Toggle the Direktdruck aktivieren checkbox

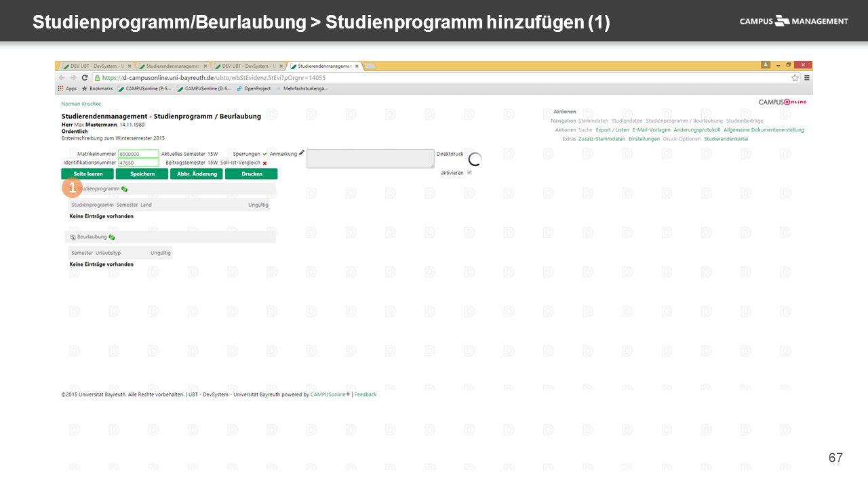coord(469,173)
